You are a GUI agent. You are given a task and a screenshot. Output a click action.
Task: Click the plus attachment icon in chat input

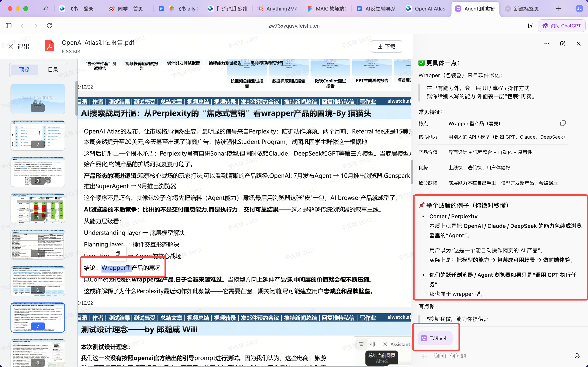(x=424, y=356)
